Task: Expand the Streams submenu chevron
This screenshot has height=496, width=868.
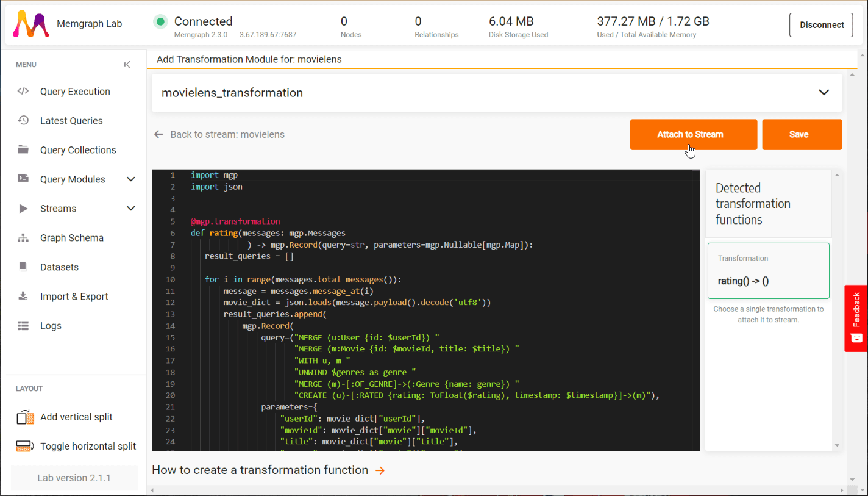Action: point(130,209)
